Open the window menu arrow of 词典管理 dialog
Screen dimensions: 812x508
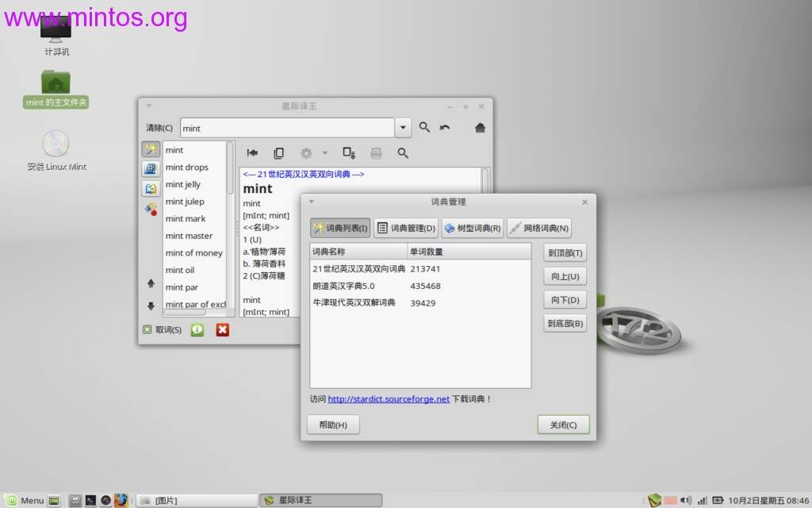click(312, 202)
